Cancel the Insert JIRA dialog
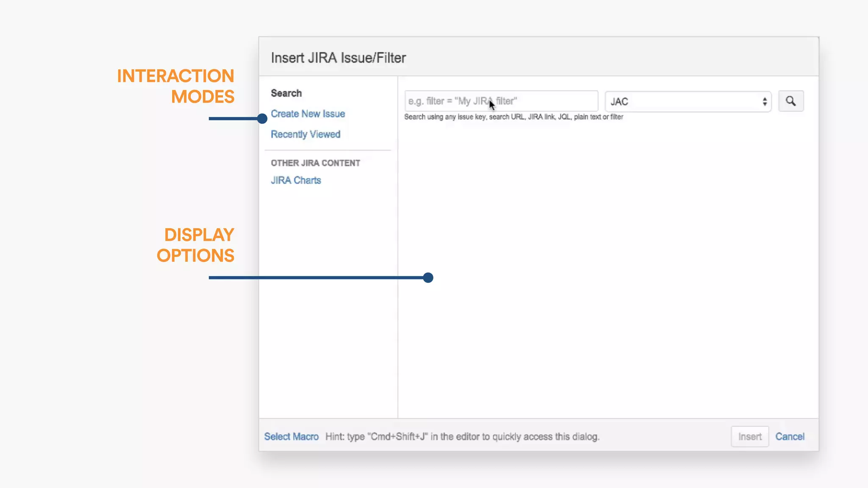Screen dimensions: 868x488 (x=790, y=437)
